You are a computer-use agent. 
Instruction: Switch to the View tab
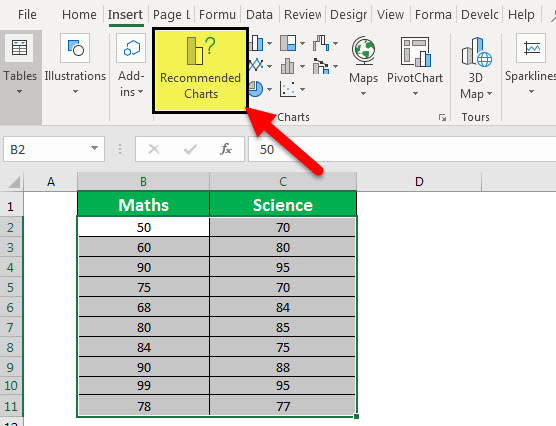coord(390,15)
